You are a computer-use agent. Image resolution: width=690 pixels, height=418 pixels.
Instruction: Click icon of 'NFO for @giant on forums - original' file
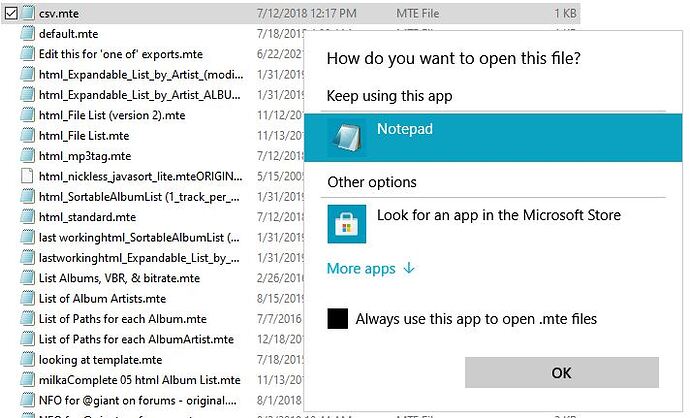[28, 400]
